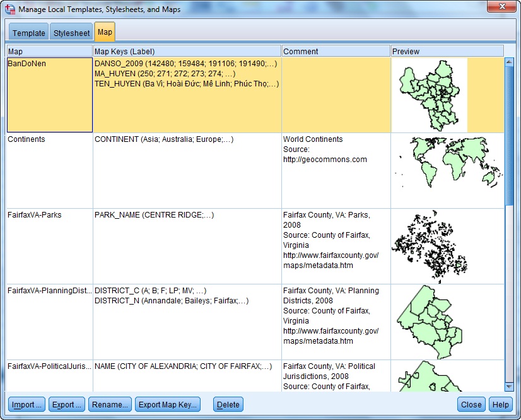
Task: Click the Export Map Key button
Action: click(168, 405)
